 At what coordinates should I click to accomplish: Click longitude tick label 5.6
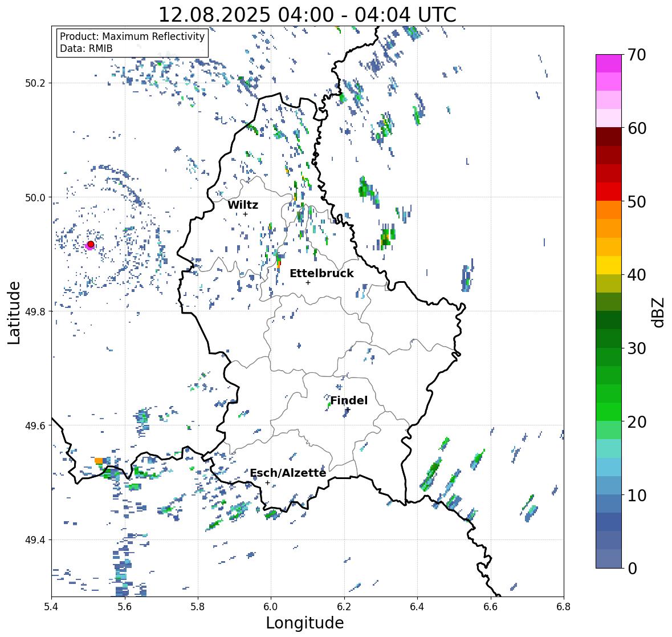[x=125, y=606]
